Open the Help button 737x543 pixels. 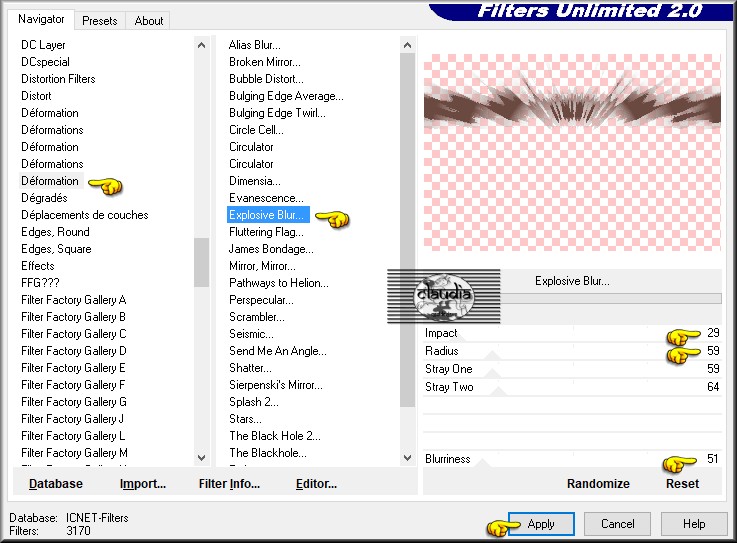(694, 524)
